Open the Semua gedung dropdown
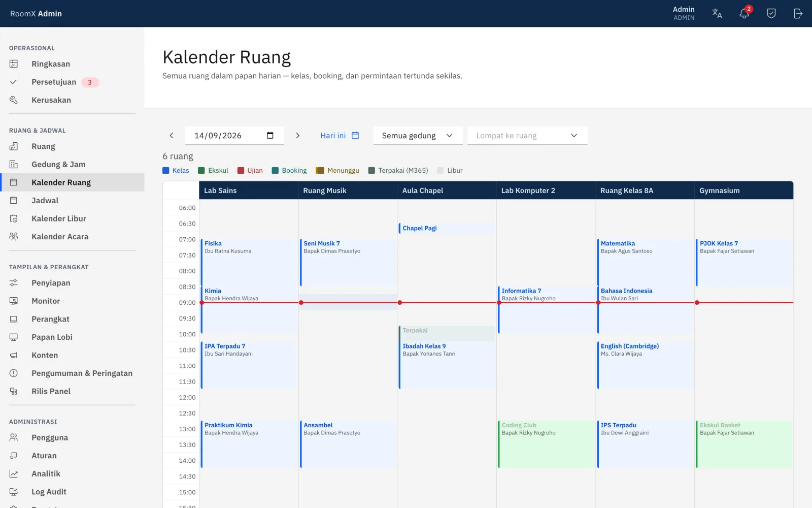The height and width of the screenshot is (508, 812). click(x=418, y=136)
